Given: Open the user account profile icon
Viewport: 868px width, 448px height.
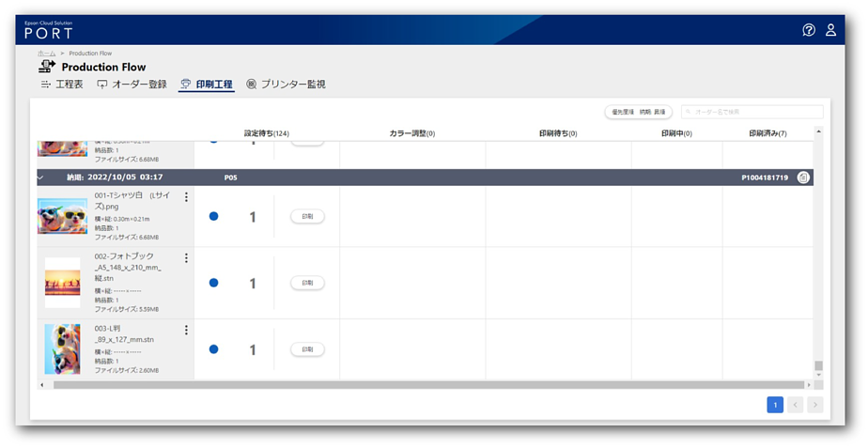Looking at the screenshot, I should pos(830,30).
